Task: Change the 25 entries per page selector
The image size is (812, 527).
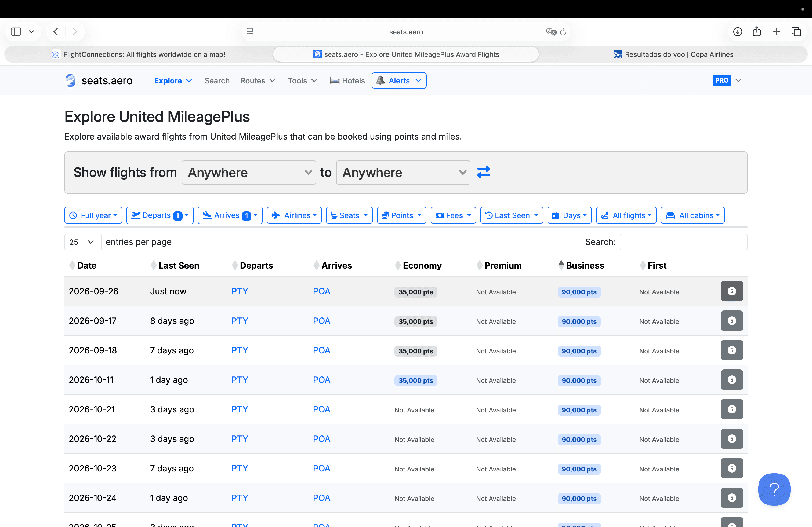Action: click(x=83, y=242)
